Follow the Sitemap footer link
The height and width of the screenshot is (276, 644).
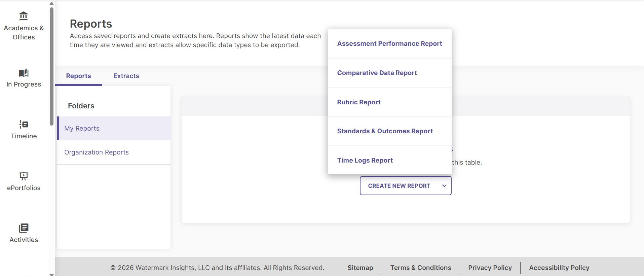[360, 268]
